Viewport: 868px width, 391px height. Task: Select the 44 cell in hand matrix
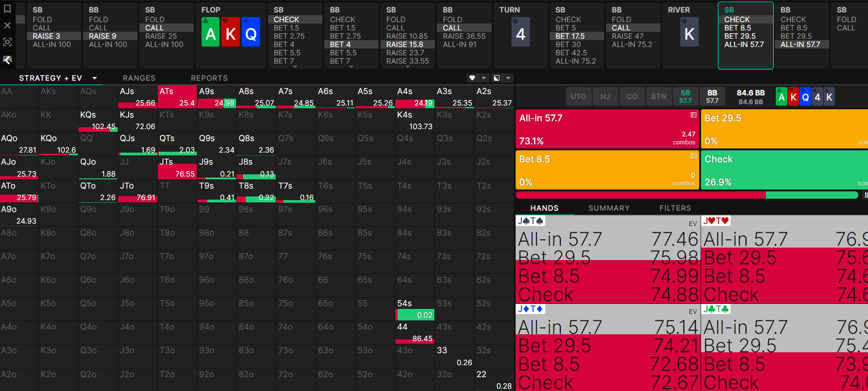[x=415, y=333]
